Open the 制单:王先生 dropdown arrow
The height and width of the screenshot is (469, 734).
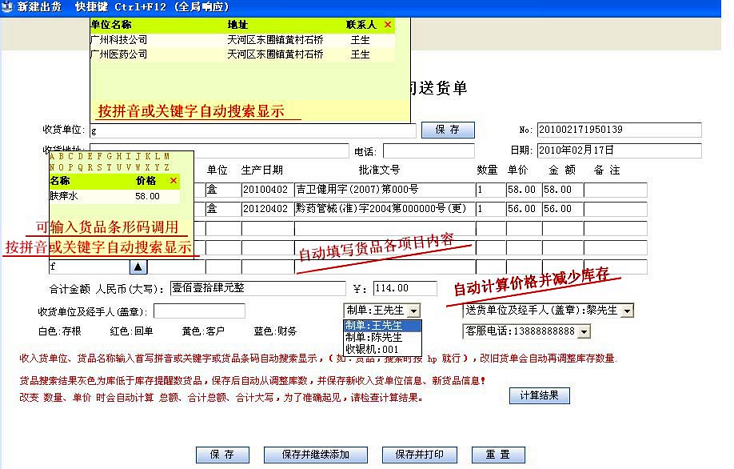click(x=414, y=310)
